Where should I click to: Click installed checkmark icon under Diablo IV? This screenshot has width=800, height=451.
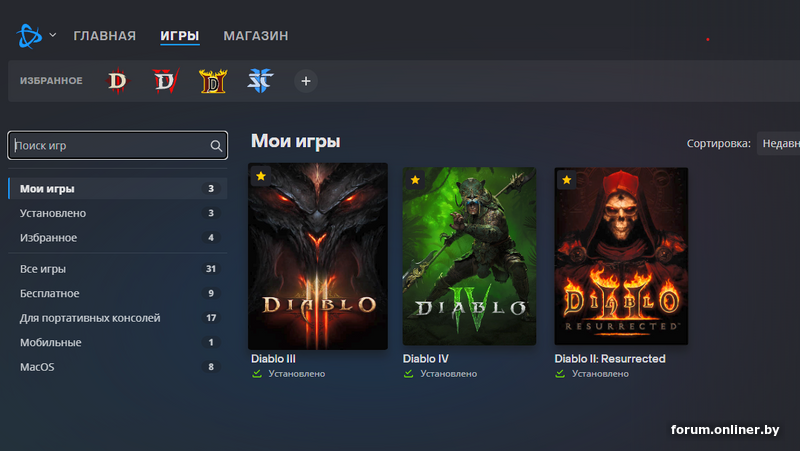click(x=408, y=374)
